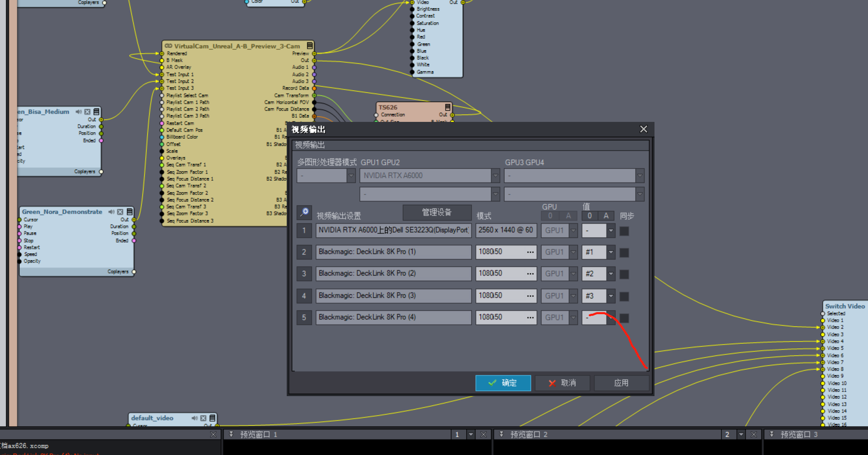Mute audio on Green_Nora_Demonstrate node
This screenshot has width=868, height=455.
coord(111,212)
